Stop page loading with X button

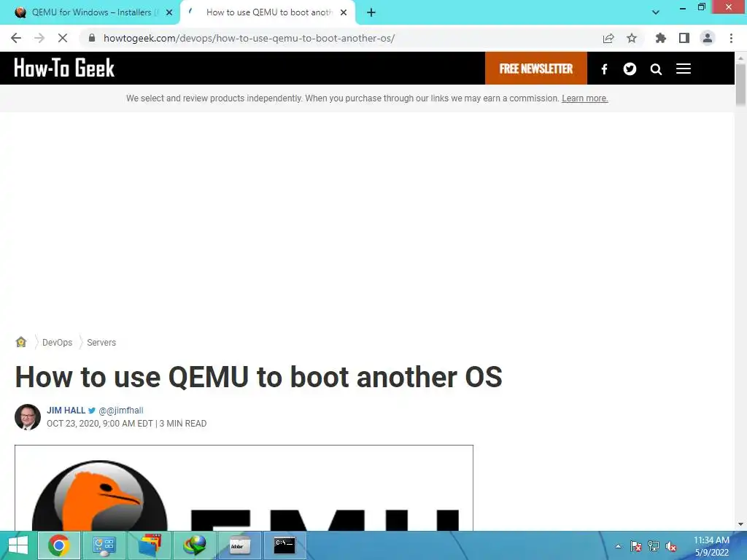(63, 38)
